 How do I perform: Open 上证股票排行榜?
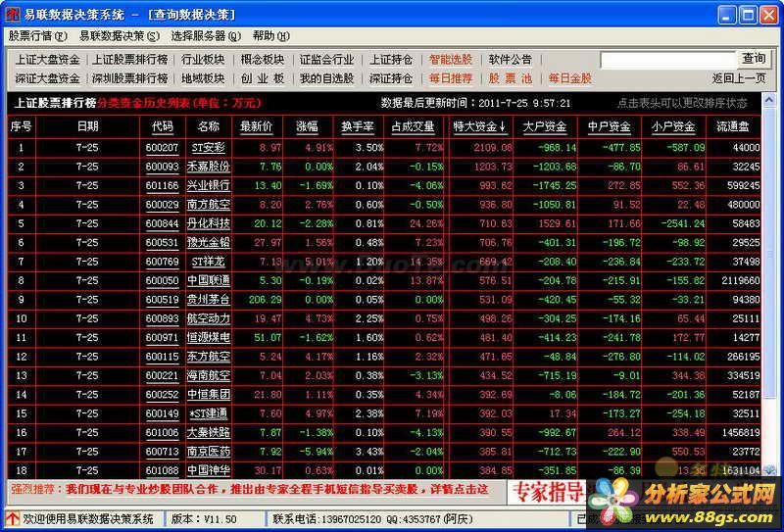coord(130,60)
